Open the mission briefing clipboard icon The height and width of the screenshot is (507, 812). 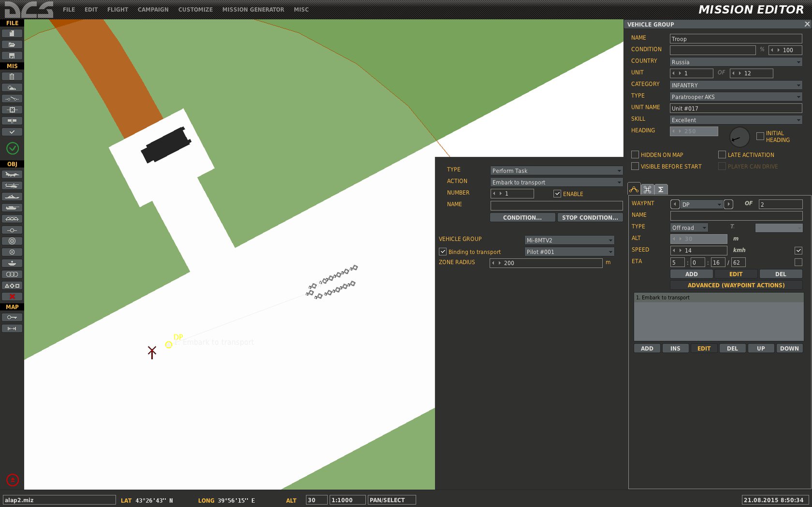(x=12, y=76)
